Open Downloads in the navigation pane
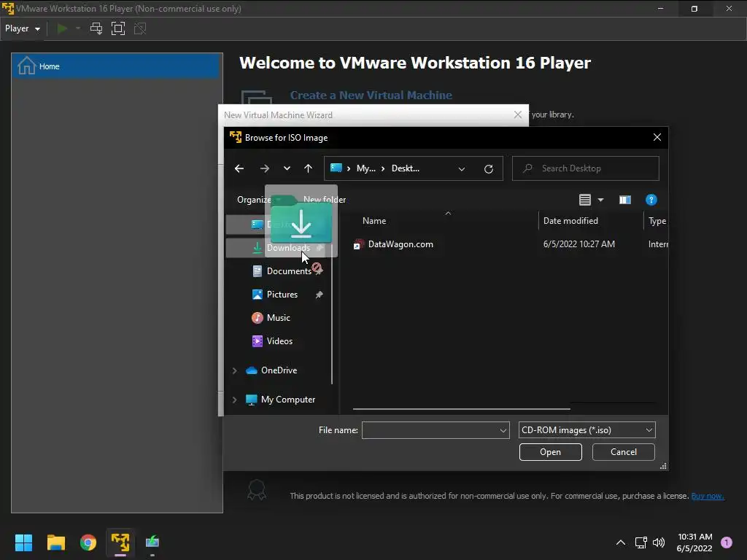 278,248
